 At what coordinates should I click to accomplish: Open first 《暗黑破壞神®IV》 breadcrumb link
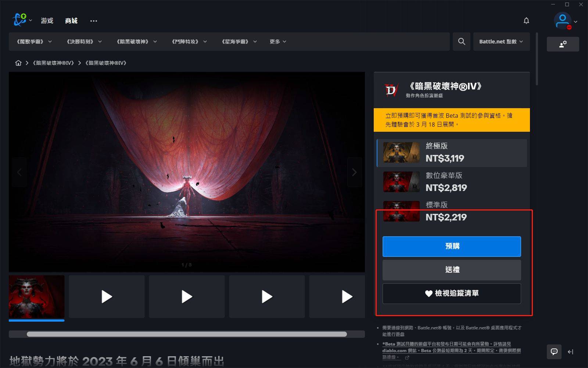click(54, 63)
